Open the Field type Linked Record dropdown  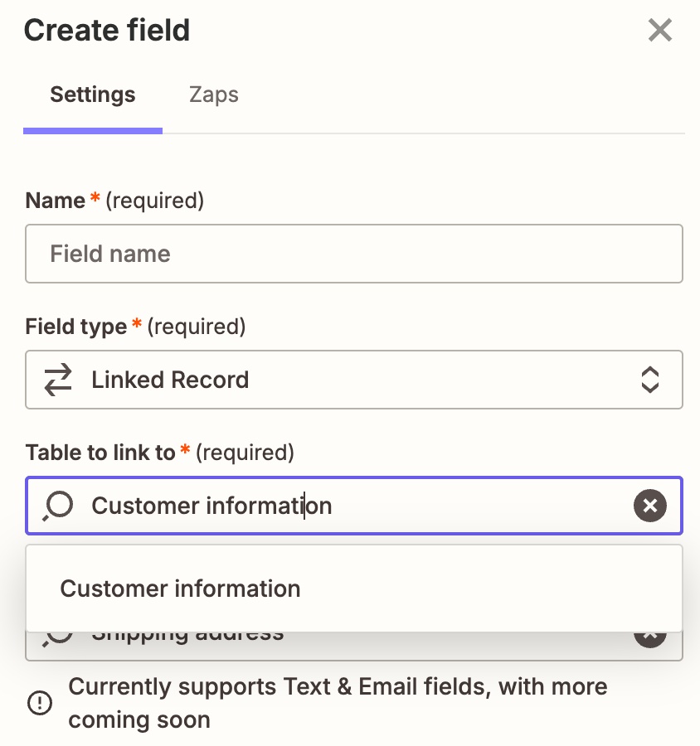tap(354, 380)
